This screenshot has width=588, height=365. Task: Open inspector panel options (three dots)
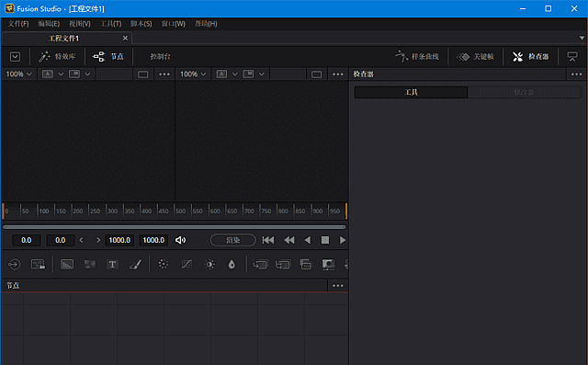point(577,74)
